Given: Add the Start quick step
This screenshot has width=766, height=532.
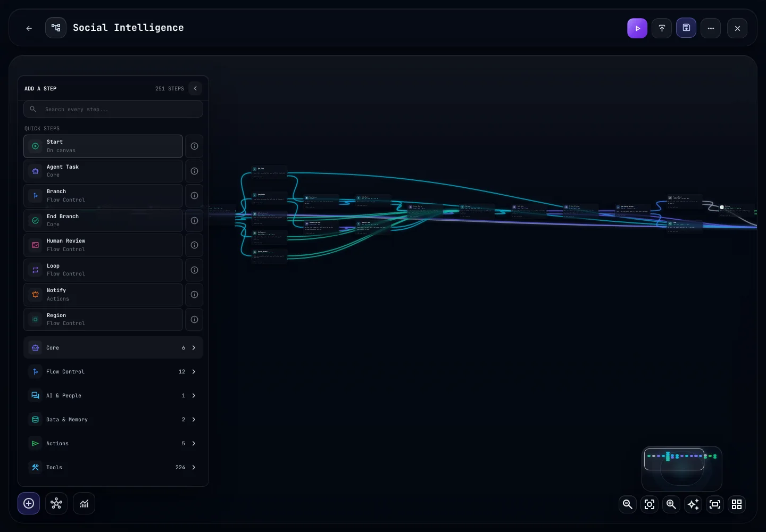Looking at the screenshot, I should [x=103, y=146].
